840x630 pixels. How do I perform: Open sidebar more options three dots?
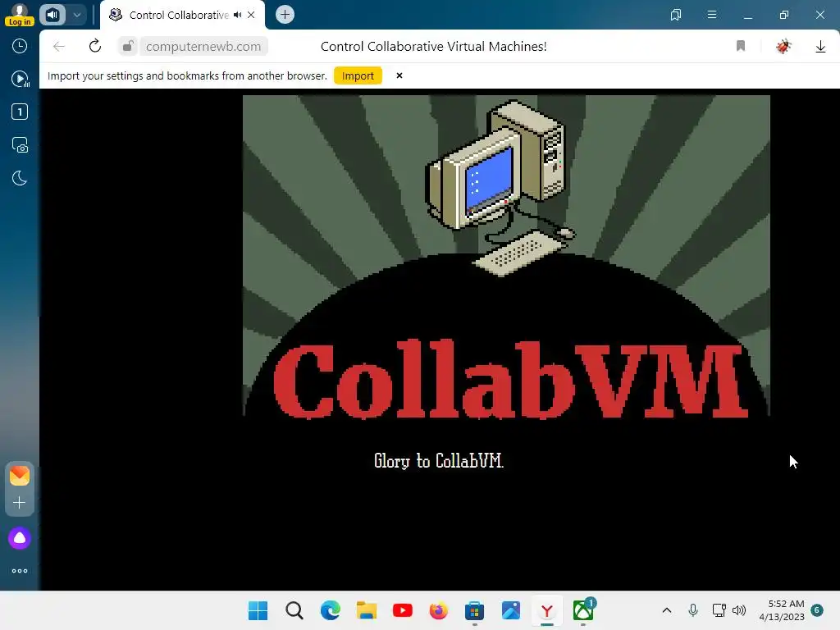(x=20, y=571)
